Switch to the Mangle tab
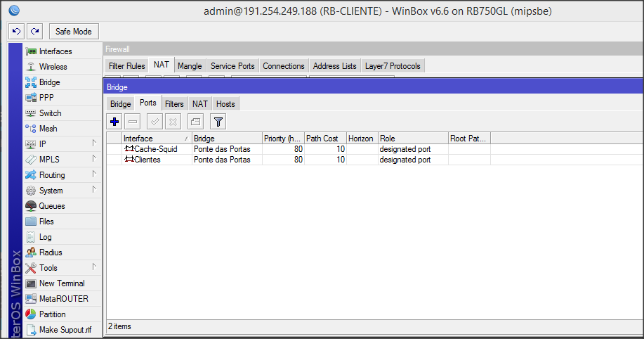Screen dimensions: 644x339 point(190,66)
